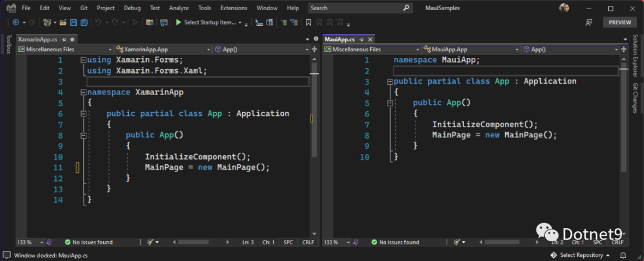Open the Toolbox side tab
The width and height of the screenshot is (644, 261).
(x=8, y=44)
